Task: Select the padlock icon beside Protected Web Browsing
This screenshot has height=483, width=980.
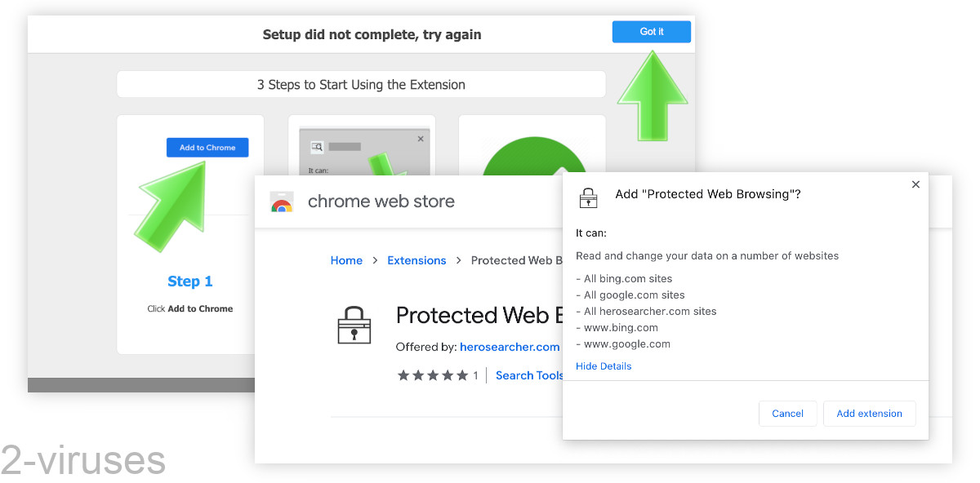Action: (354, 325)
